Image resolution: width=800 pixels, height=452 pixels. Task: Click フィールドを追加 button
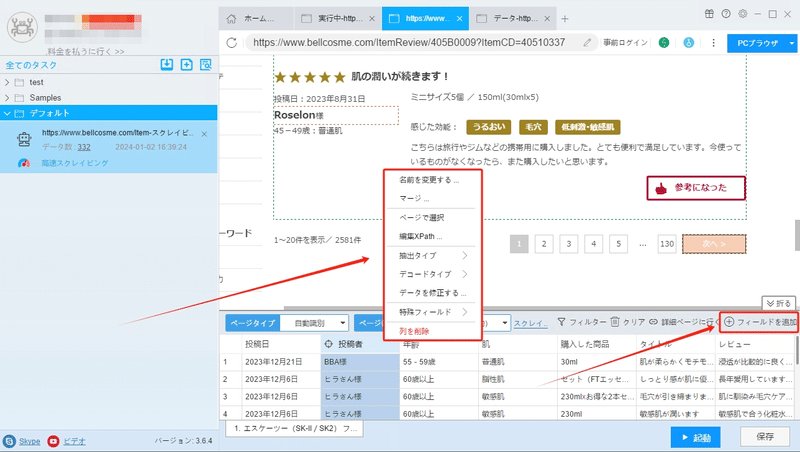coord(759,322)
